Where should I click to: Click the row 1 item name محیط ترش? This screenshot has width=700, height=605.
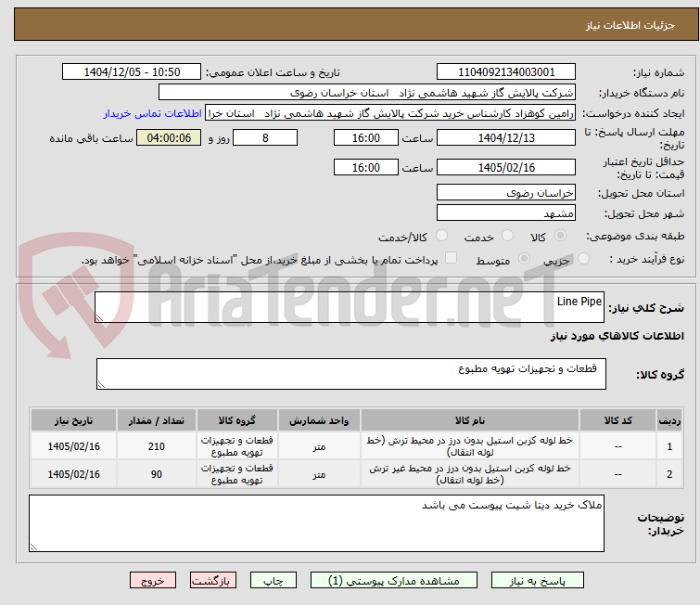click(x=470, y=446)
